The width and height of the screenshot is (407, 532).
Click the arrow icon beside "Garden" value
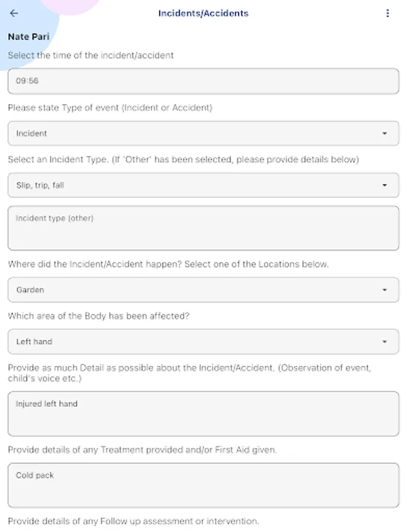pos(385,290)
